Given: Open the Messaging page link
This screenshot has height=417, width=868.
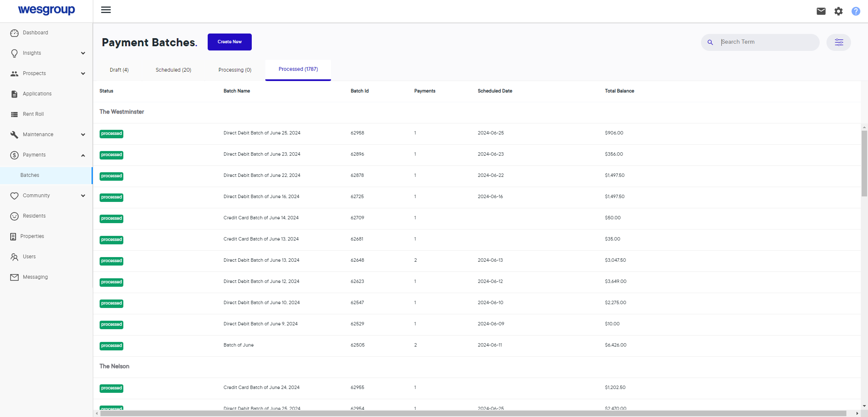Looking at the screenshot, I should pyautogui.click(x=35, y=277).
